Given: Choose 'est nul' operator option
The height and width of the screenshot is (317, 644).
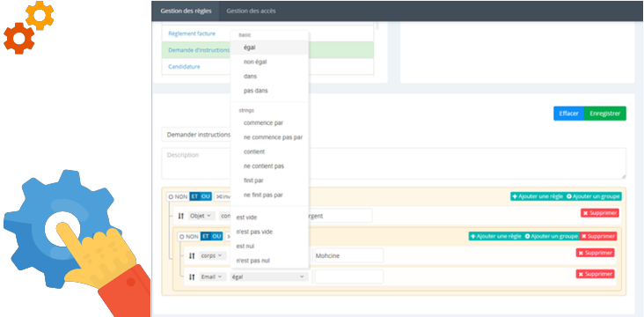Looking at the screenshot, I should pyautogui.click(x=269, y=247).
